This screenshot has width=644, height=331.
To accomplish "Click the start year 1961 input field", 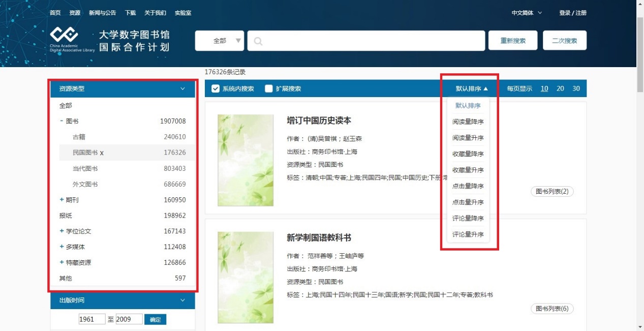I will [x=91, y=319].
